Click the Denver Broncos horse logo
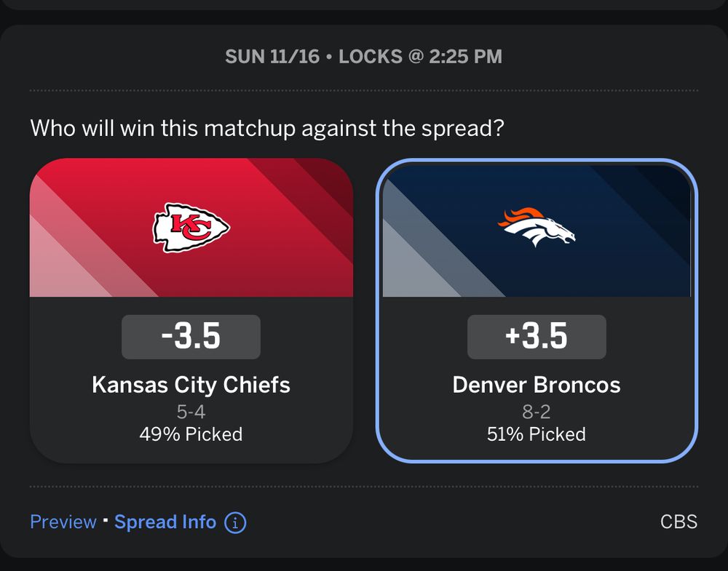Viewport: 728px width, 571px height. [537, 228]
